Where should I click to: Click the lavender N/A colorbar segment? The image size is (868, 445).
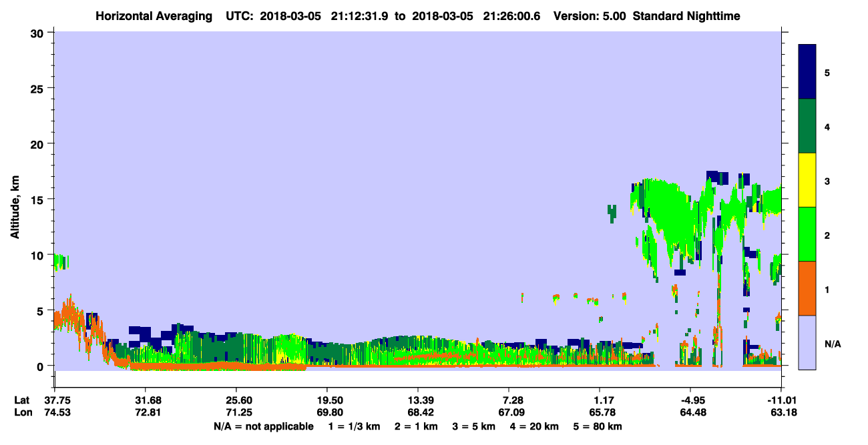[807, 342]
